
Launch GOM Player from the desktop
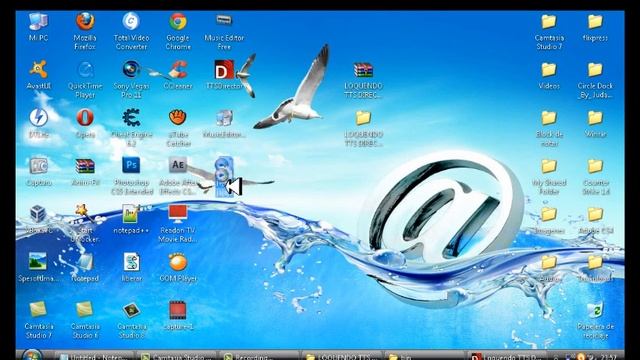pyautogui.click(x=178, y=262)
